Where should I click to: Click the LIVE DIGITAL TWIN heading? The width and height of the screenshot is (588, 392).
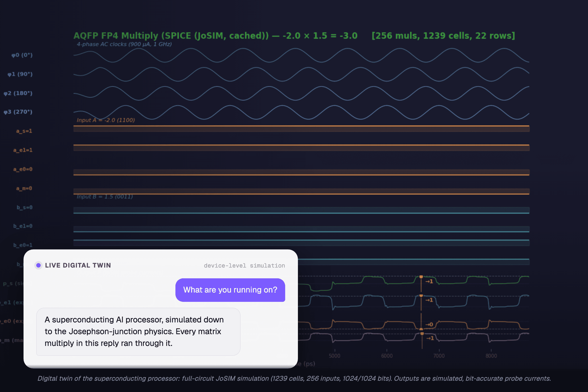78,265
